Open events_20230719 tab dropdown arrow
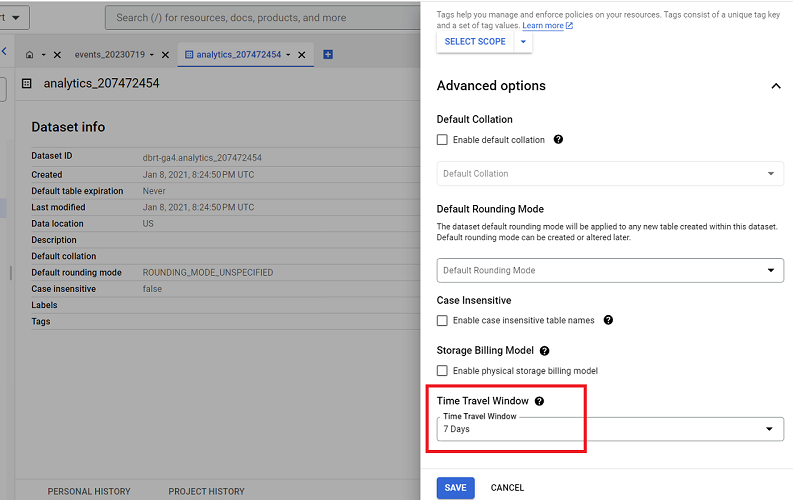 tap(152, 55)
